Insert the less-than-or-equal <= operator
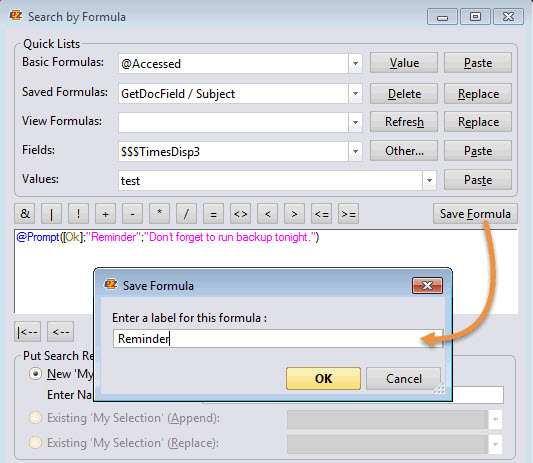 (322, 214)
